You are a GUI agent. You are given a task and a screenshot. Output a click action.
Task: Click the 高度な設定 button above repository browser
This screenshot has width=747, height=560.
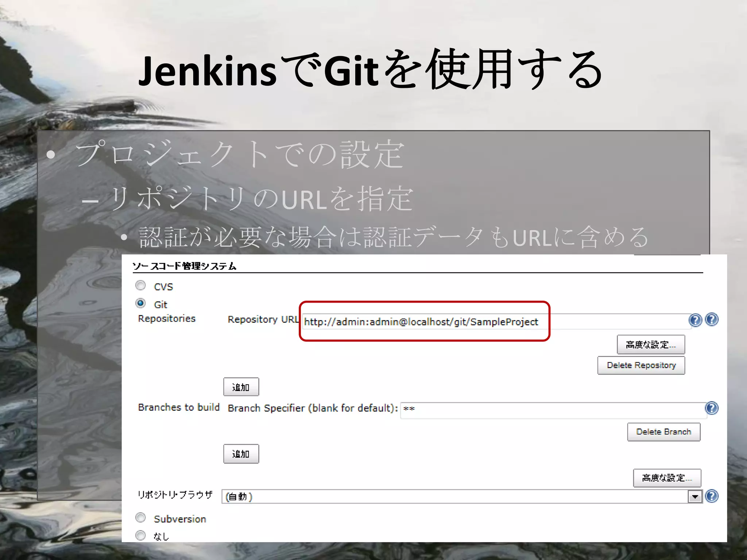[x=667, y=478]
